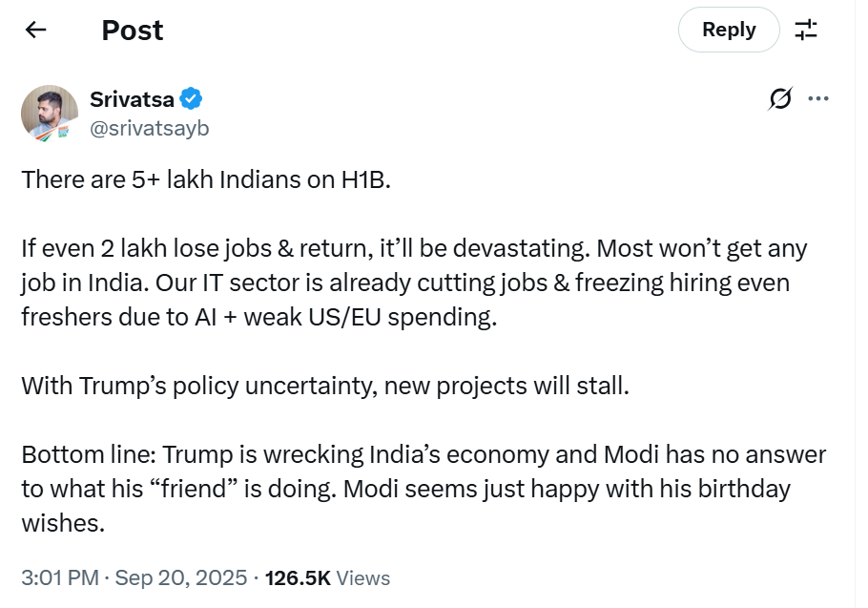Image resolution: width=868 pixels, height=608 pixels.
Task: Click the Reply button at top
Action: pyautogui.click(x=729, y=30)
